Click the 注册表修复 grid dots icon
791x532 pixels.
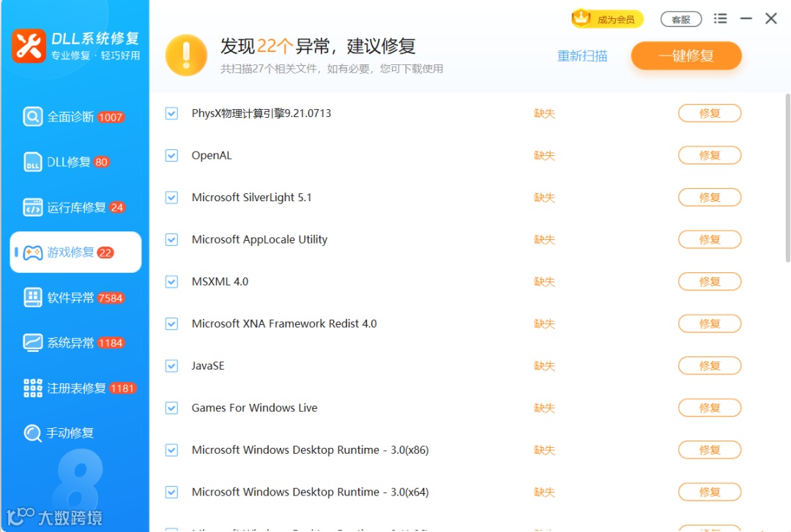click(33, 388)
